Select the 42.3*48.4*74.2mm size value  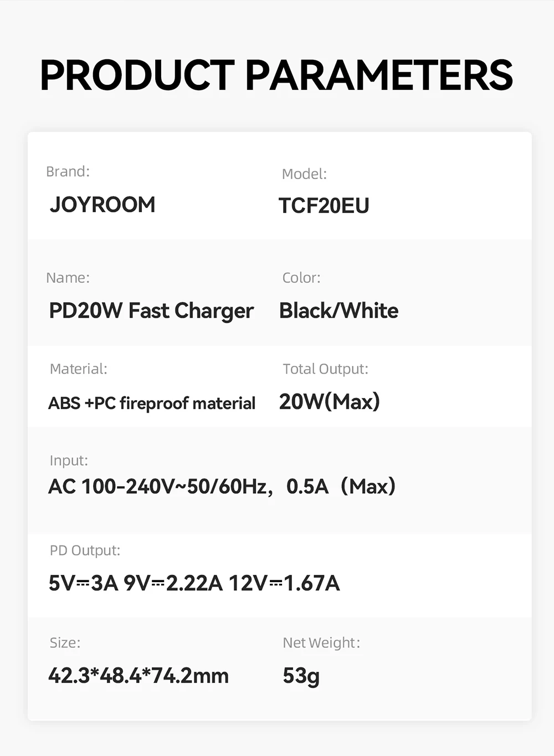click(138, 676)
